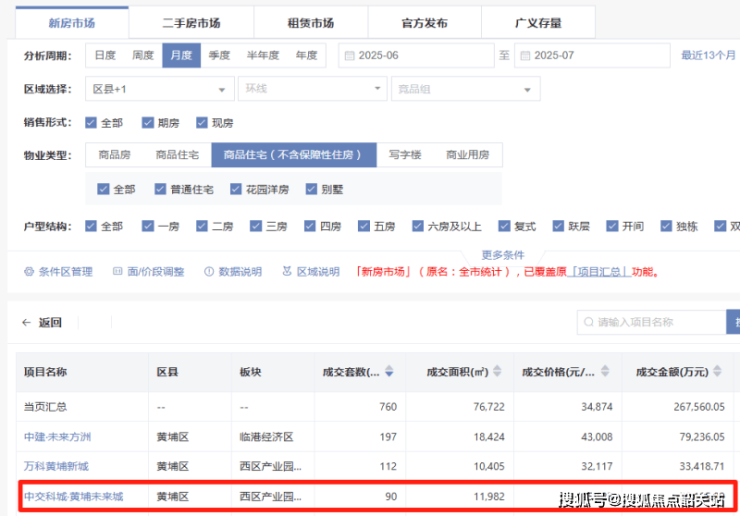Open end date field 2025-07
The image size is (740, 516).
tap(592, 55)
